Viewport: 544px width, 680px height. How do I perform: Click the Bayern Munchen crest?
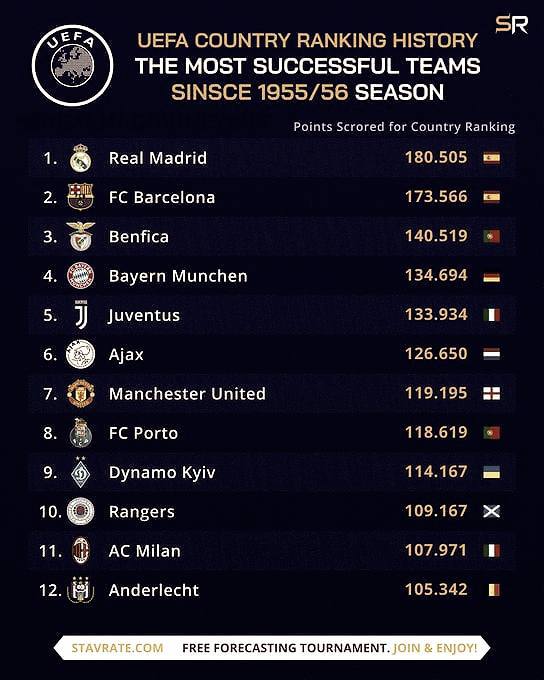(81, 276)
